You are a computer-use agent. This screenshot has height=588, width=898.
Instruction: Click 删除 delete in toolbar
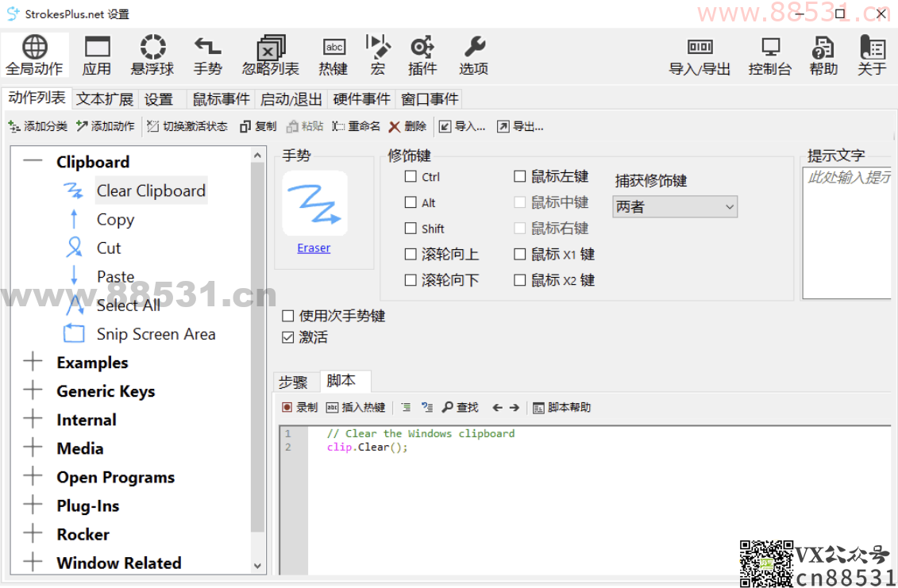[x=408, y=126]
